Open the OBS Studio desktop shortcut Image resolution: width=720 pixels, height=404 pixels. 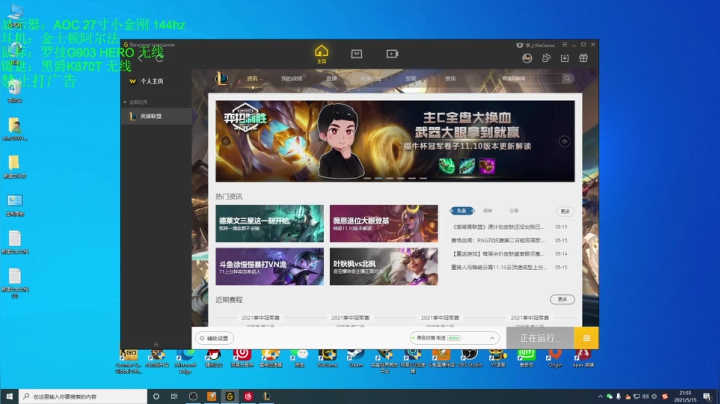pos(470,359)
